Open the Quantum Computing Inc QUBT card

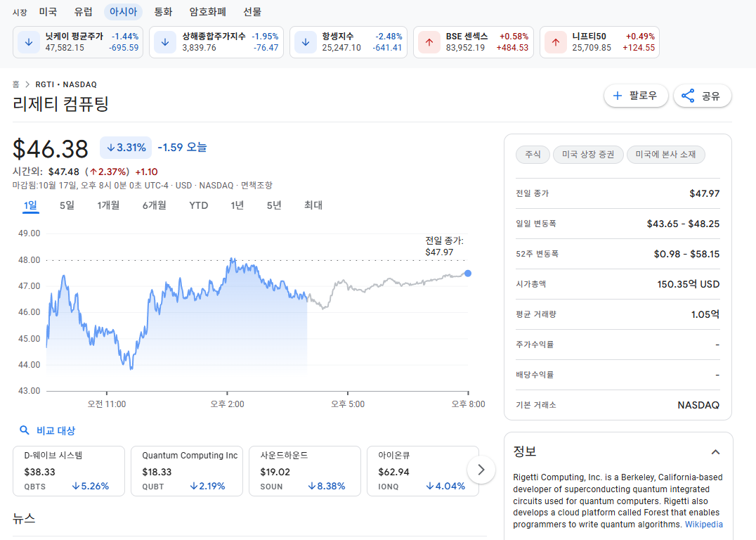pos(187,471)
